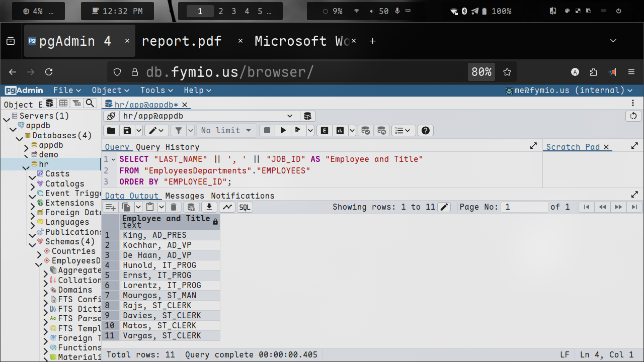
Task: Switch to the Query History tab
Action: [x=168, y=147]
